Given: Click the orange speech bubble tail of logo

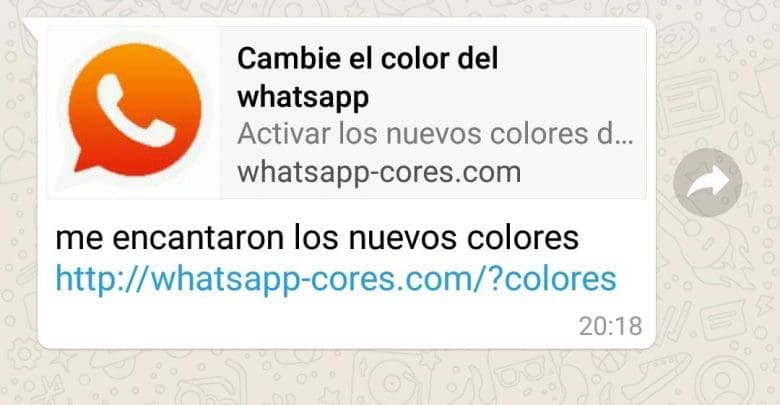Looking at the screenshot, I should click(x=85, y=160).
